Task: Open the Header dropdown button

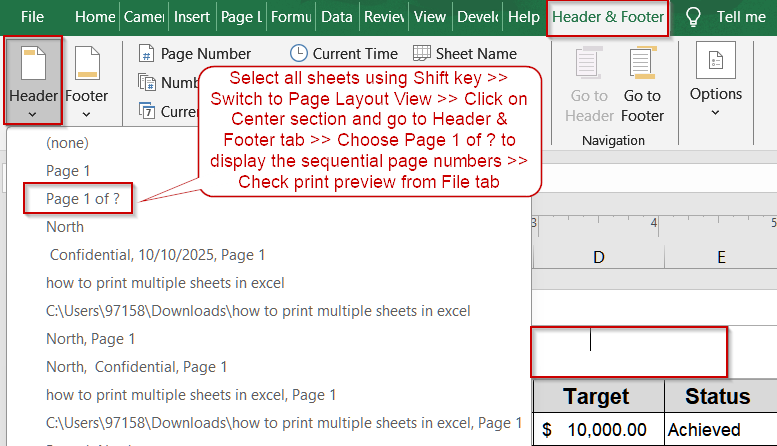Action: coord(33,80)
